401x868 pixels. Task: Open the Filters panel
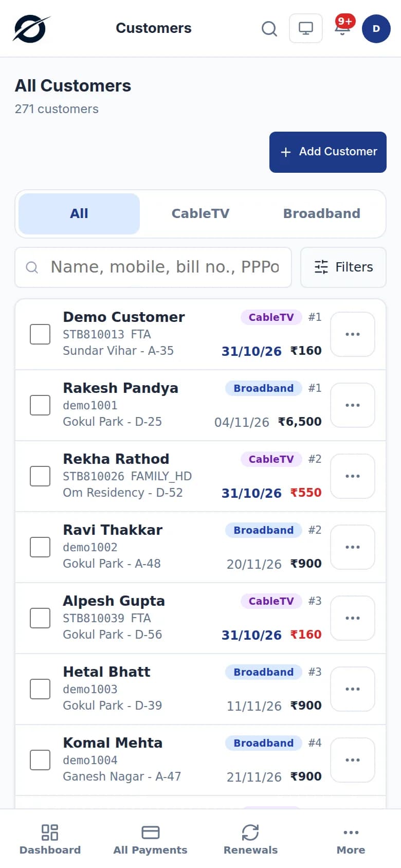tap(343, 267)
